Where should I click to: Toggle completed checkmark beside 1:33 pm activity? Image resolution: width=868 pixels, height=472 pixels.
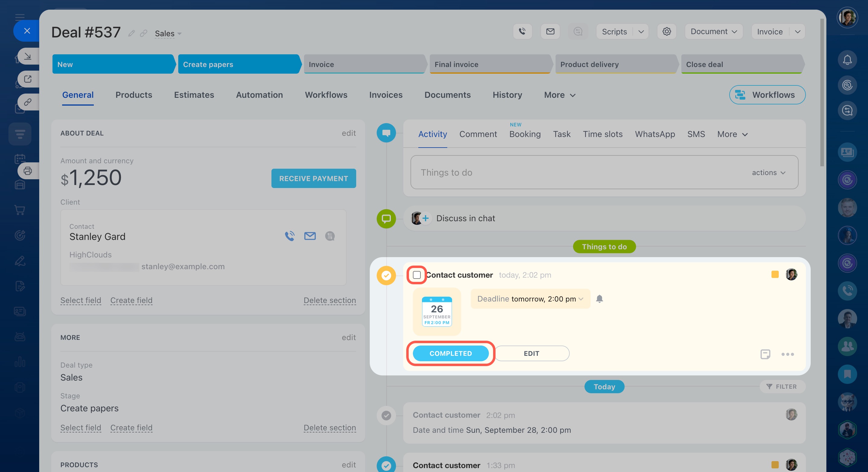point(386,465)
